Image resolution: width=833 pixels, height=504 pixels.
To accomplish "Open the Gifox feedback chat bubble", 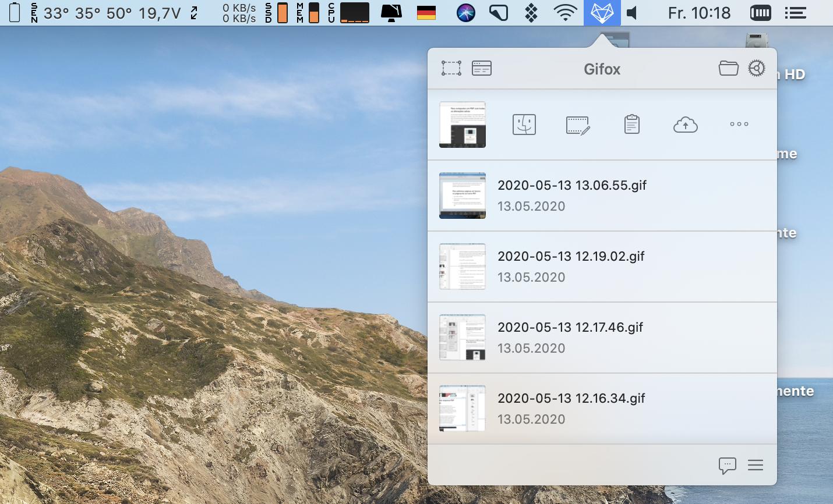I will pyautogui.click(x=728, y=465).
